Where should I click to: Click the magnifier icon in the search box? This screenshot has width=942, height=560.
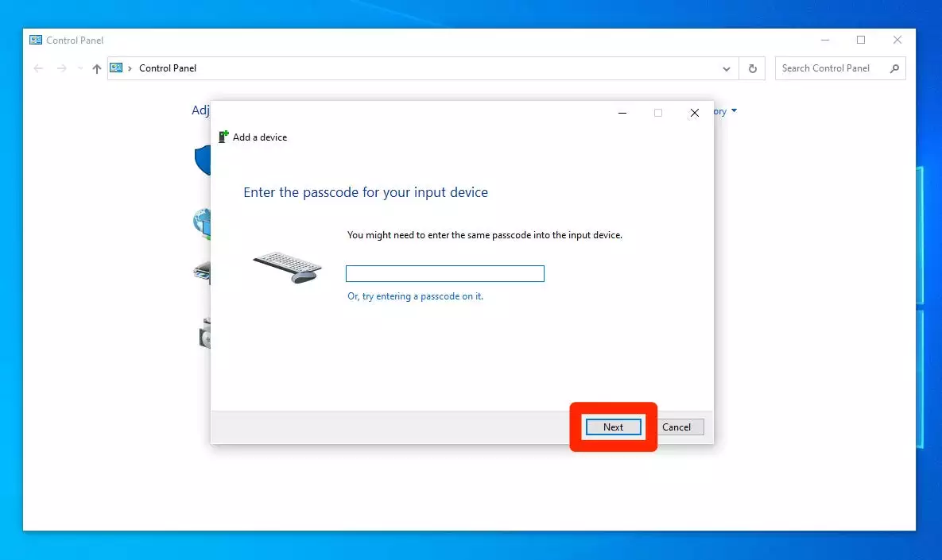tap(894, 68)
